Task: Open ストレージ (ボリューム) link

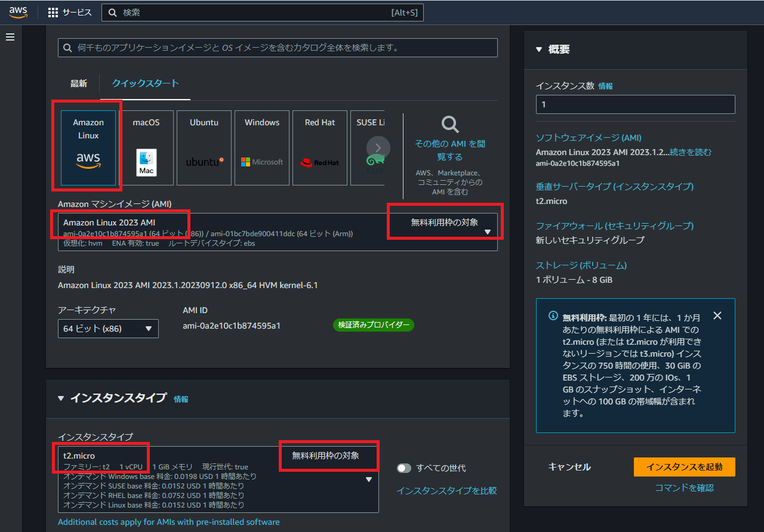Action: click(x=581, y=265)
